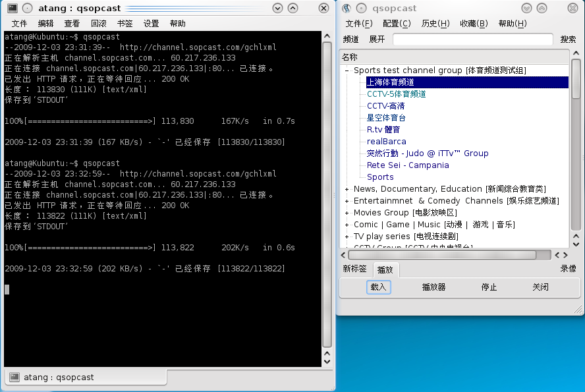Click the 录像 button
This screenshot has height=392, width=585.
568,269
